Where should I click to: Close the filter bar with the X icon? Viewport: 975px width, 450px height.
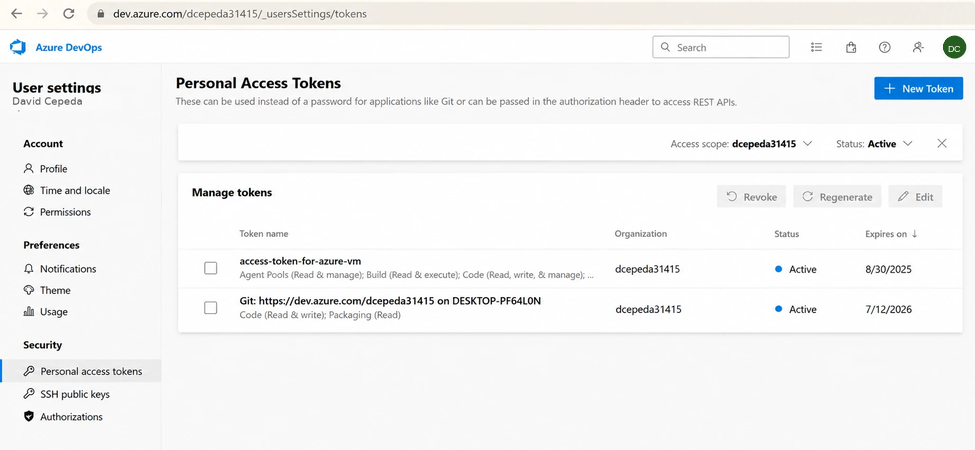[x=942, y=144]
